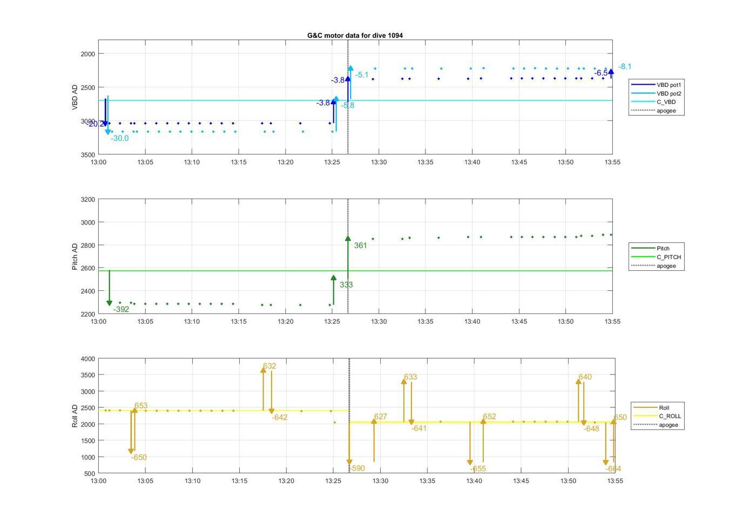Viewport: 756px width, 532px height.
Task: Click the '640' roll annotation
Action: (585, 377)
